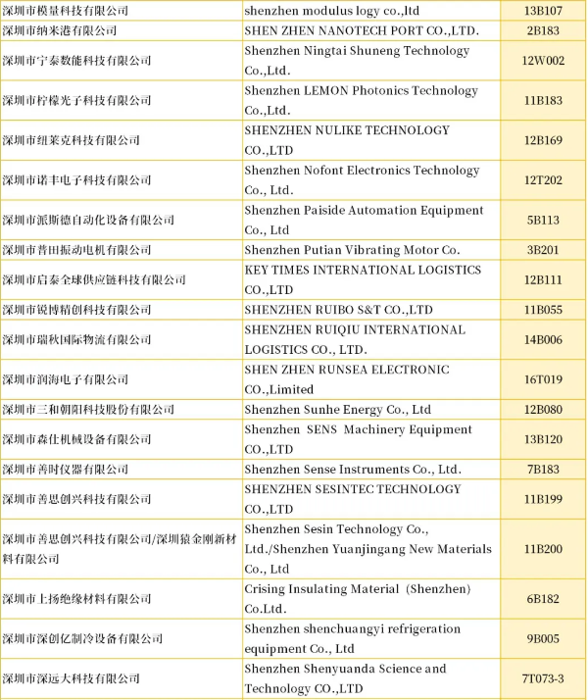Click Chinese name 深圳市纳米港有限公司
Screen dimensions: 588x700
click(x=60, y=30)
